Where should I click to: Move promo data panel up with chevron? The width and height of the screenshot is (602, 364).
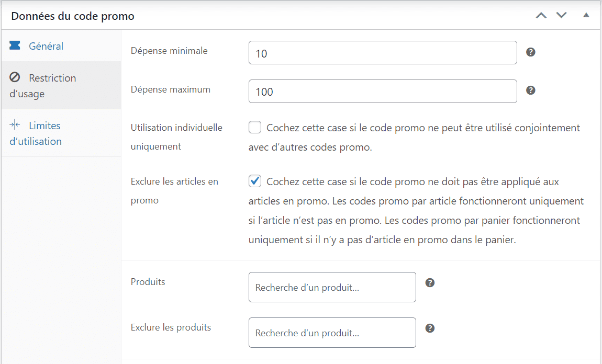click(541, 16)
